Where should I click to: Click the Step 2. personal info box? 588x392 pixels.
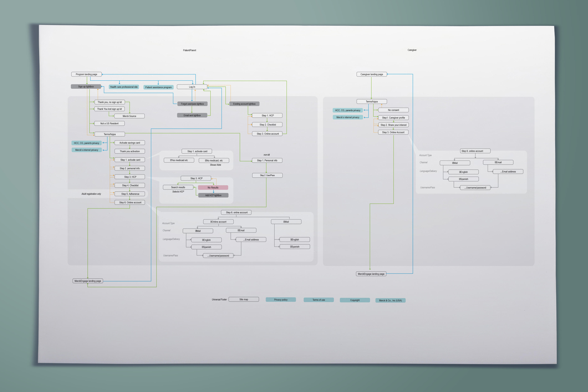(130, 168)
